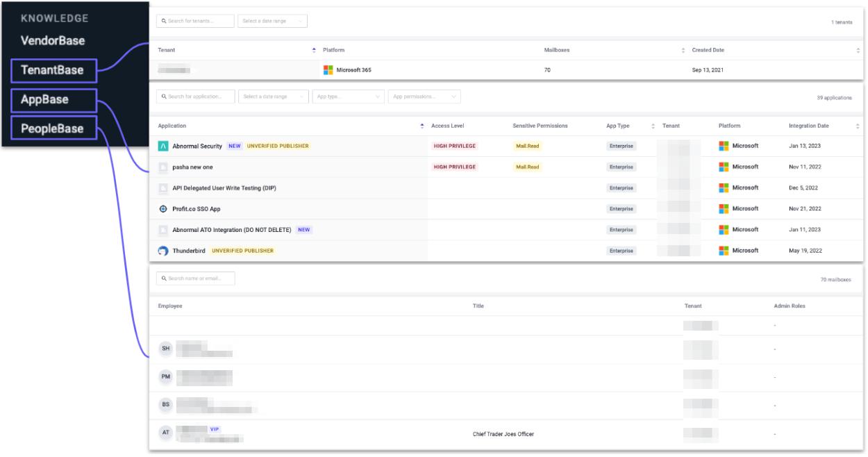
Task: Click the 'Sep 13, 2021' created date
Action: pyautogui.click(x=708, y=70)
